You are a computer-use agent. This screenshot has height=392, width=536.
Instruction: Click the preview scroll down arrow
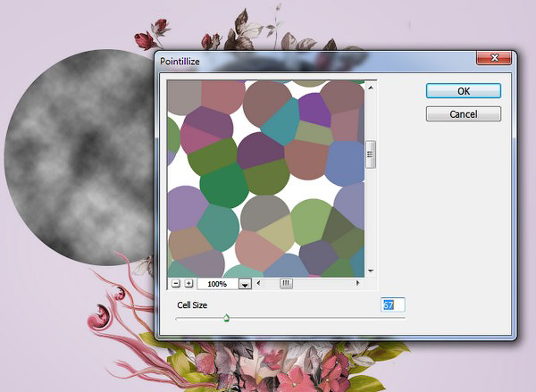tap(371, 271)
